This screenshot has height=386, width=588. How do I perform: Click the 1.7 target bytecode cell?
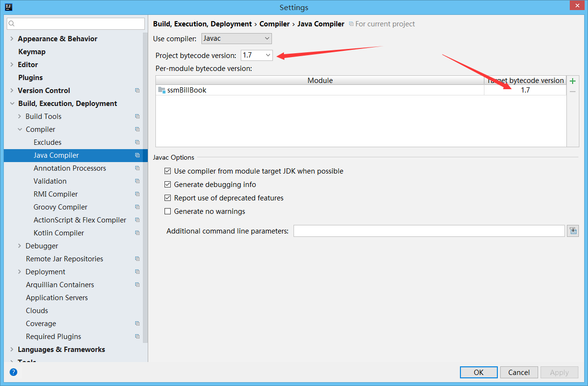[525, 90]
